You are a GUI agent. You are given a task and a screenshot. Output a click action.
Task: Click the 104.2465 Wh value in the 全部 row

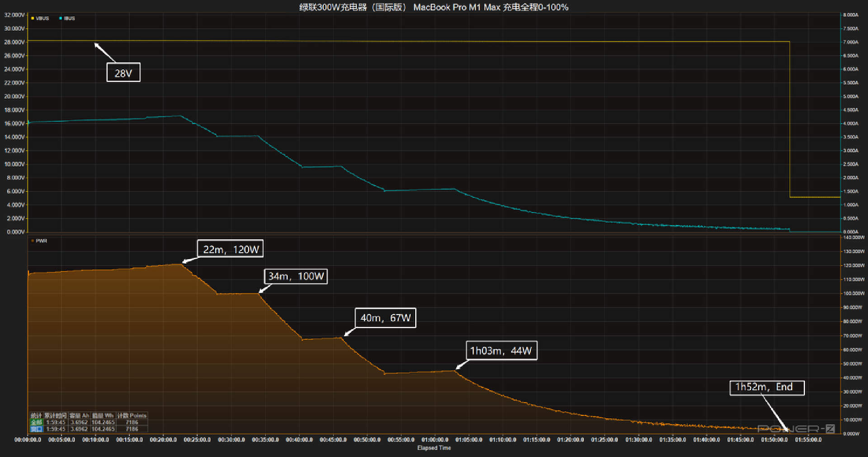coord(103,422)
